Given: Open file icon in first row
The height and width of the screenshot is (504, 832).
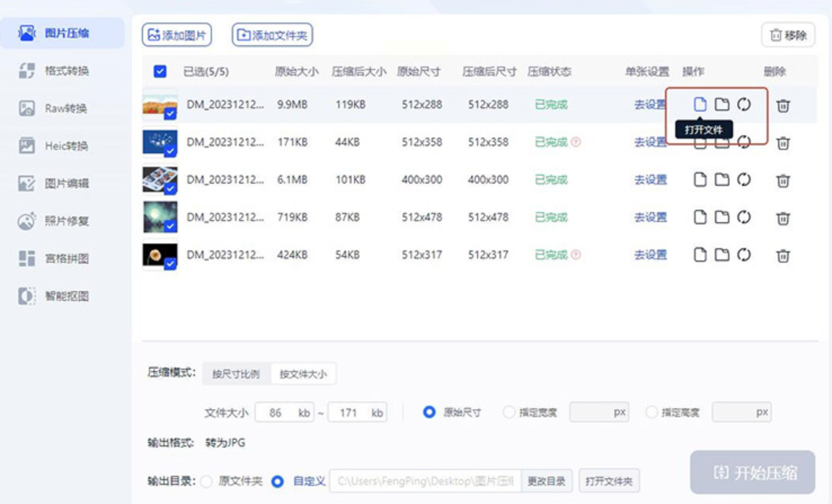Looking at the screenshot, I should pos(700,104).
